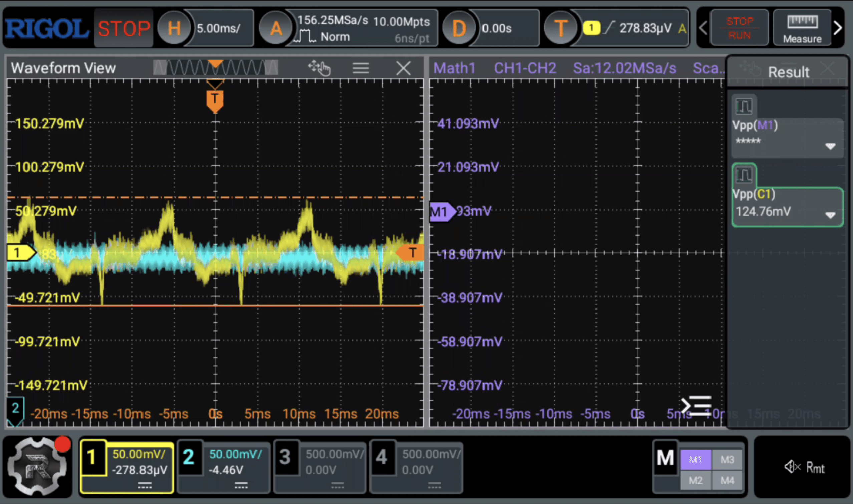Toggle the M2 math channel
The image size is (853, 504).
[695, 481]
